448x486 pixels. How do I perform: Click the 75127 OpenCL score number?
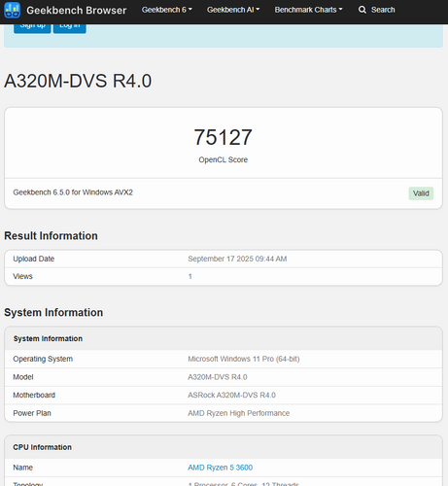[224, 137]
